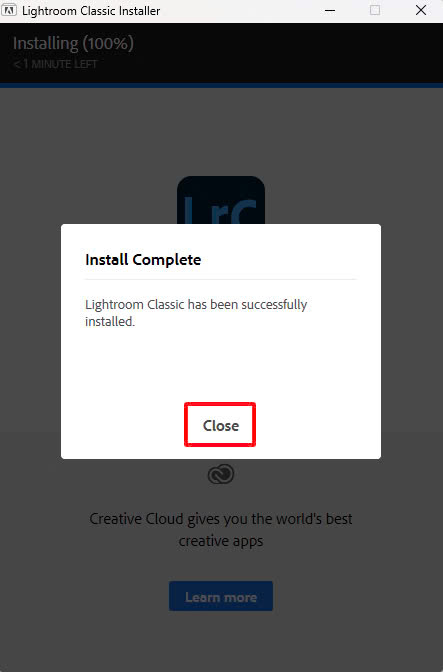This screenshot has width=443, height=672.
Task: Click the 'Lightroom Classic has been successfully' line
Action: 196,305
